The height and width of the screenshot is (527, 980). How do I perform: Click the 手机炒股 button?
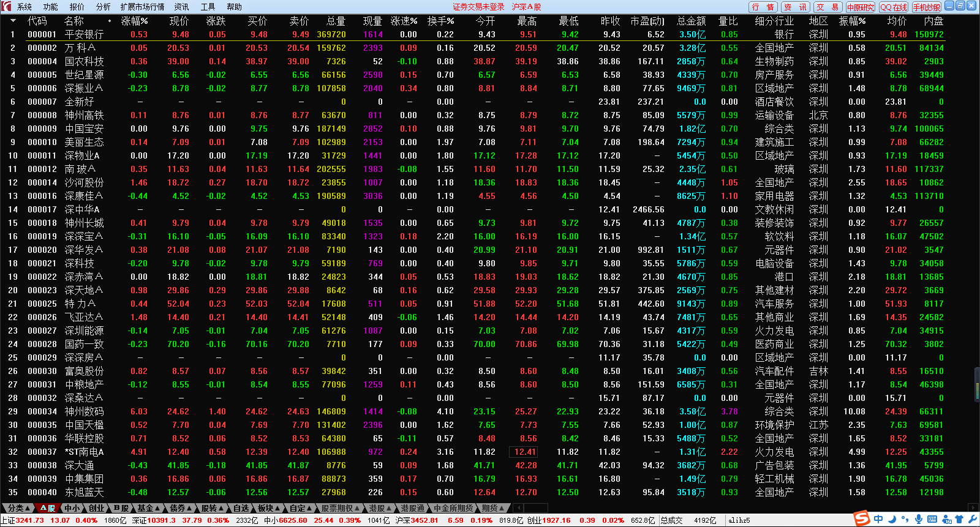926,7
